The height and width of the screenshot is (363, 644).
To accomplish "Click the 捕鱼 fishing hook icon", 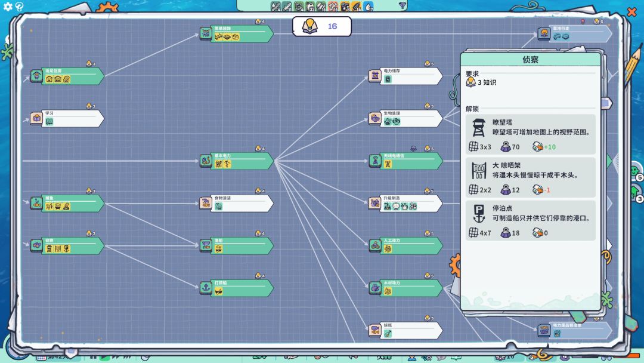I will (x=36, y=204).
